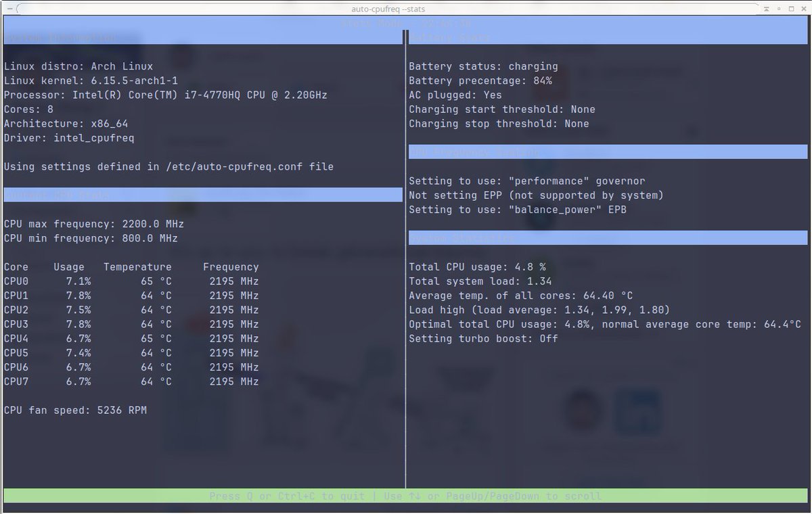Click the "Not setting EPP" line

tap(537, 195)
